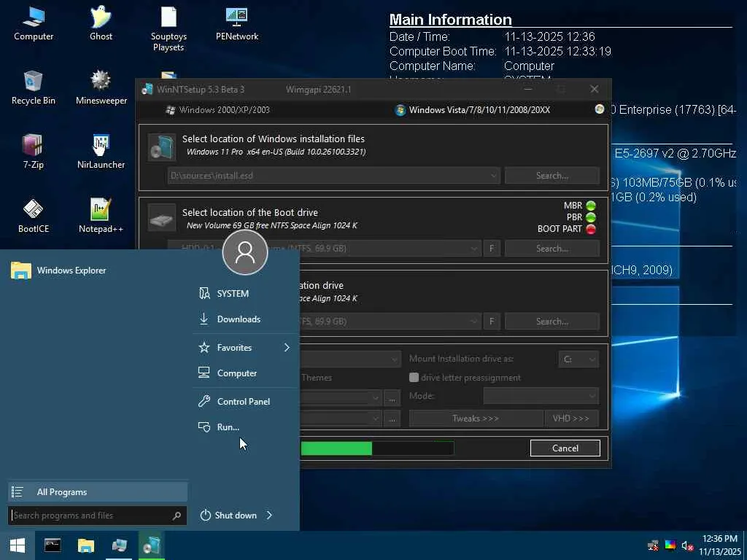Click Search... for installation files
Image resolution: width=747 pixels, height=560 pixels.
pos(552,176)
